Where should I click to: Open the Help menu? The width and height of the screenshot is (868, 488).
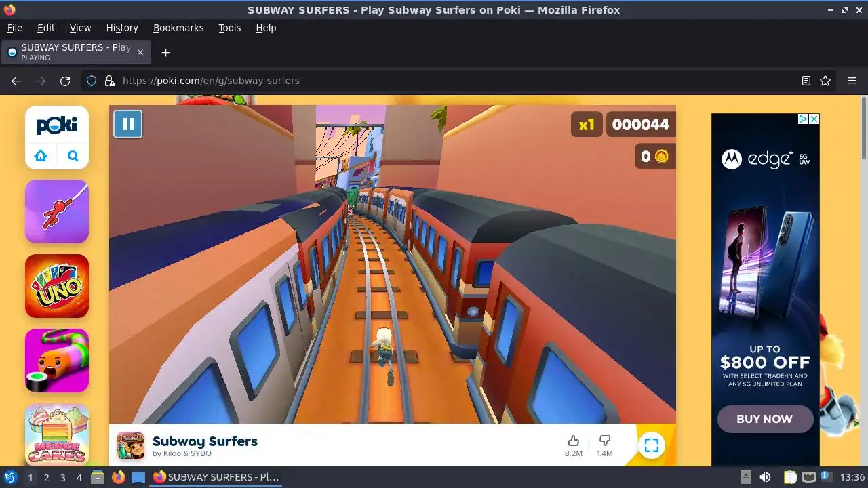(x=266, y=28)
